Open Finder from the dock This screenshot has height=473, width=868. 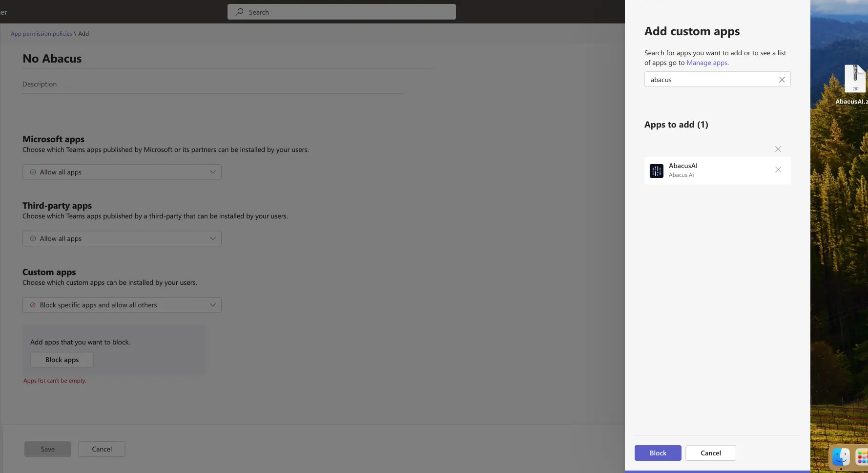point(841,457)
